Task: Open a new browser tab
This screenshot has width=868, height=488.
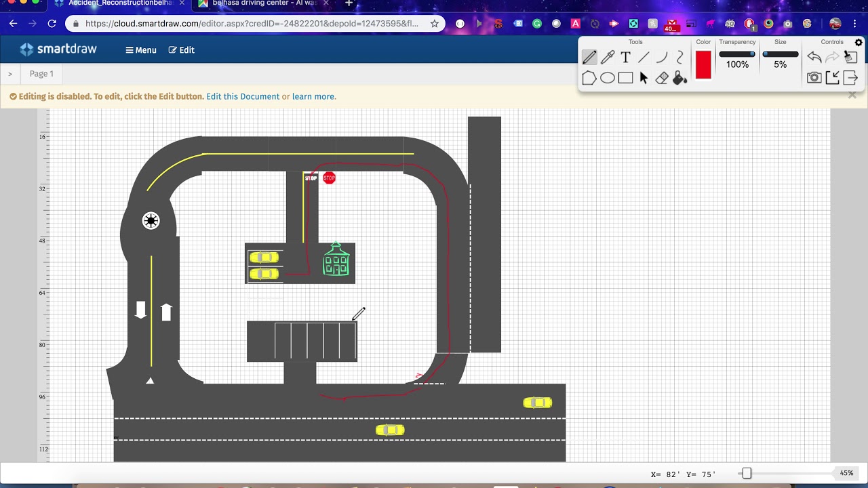Action: pyautogui.click(x=349, y=3)
